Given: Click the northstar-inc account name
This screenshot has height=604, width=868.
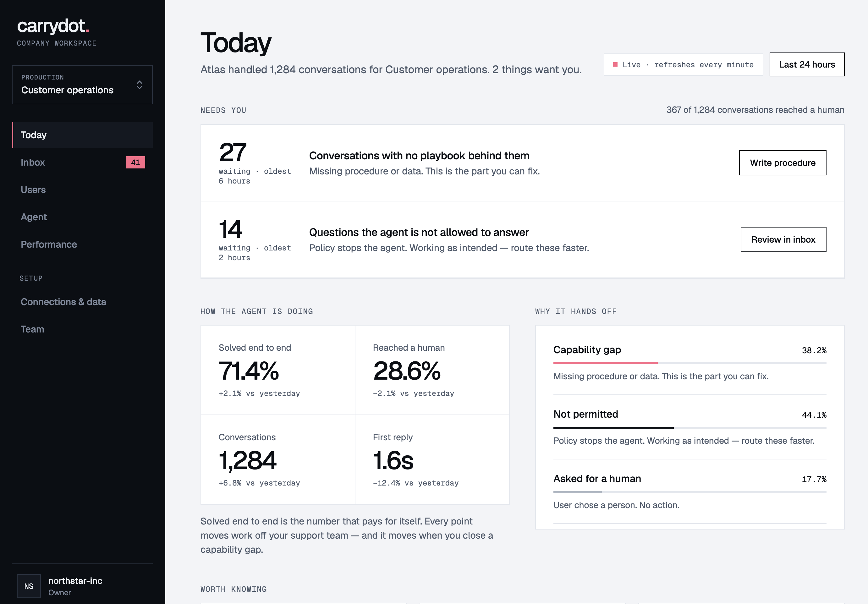Looking at the screenshot, I should [x=75, y=581].
